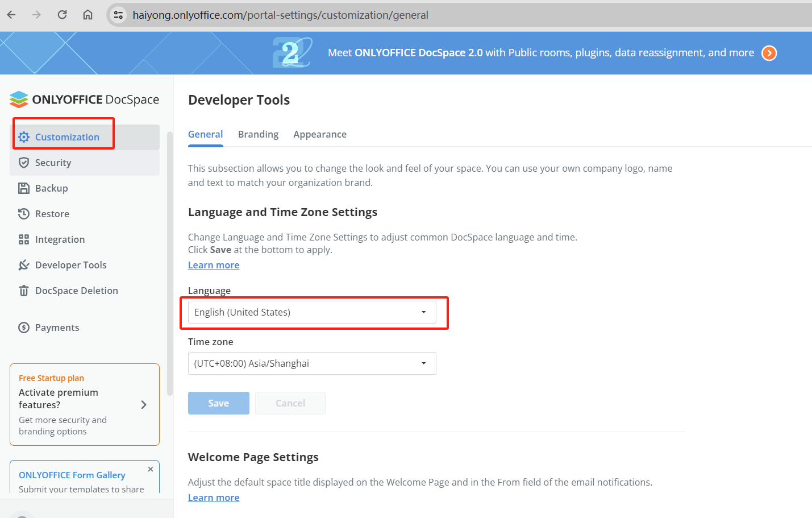Open Learn more link under Welcome Page Settings

pos(214,498)
